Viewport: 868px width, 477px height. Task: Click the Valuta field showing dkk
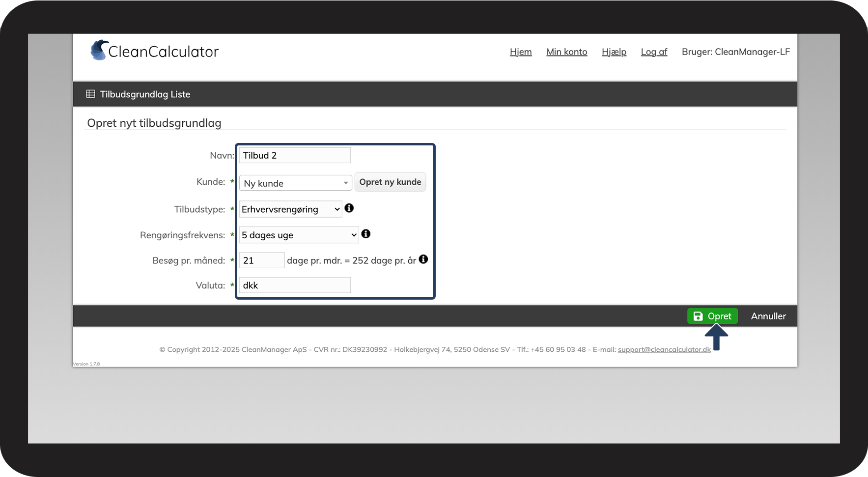pyautogui.click(x=295, y=285)
